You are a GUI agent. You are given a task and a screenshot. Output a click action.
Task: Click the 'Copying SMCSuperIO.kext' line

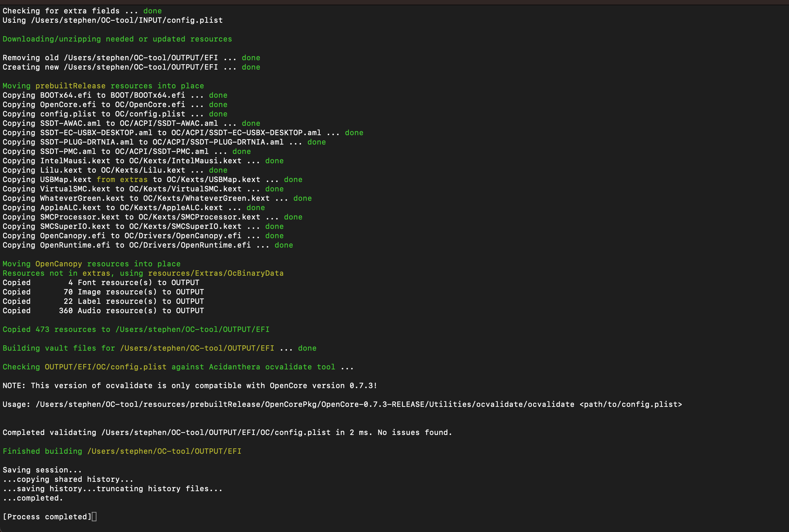(143, 226)
